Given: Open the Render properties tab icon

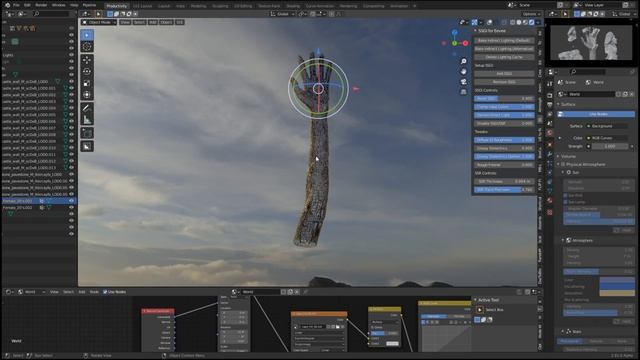Looking at the screenshot, I should [550, 96].
